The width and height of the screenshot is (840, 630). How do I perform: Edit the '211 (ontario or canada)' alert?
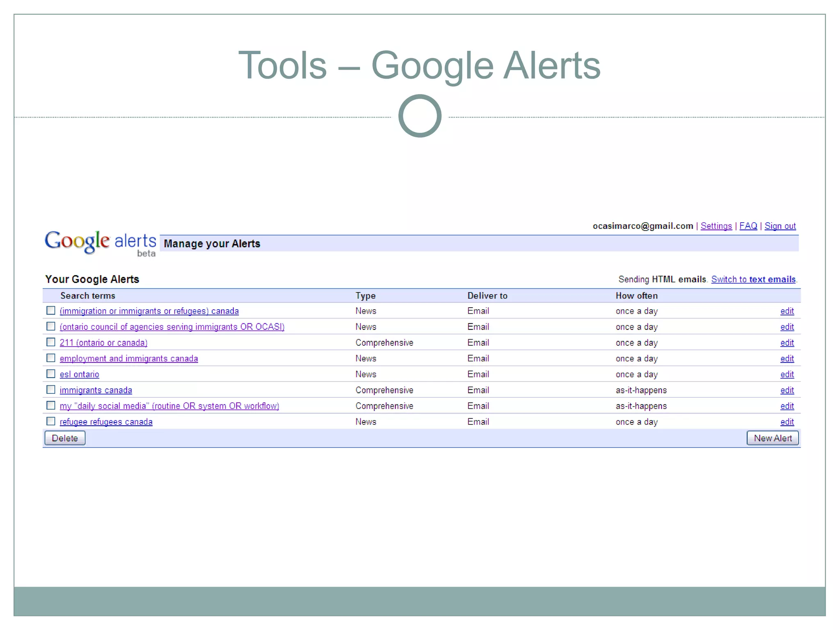pyautogui.click(x=787, y=343)
